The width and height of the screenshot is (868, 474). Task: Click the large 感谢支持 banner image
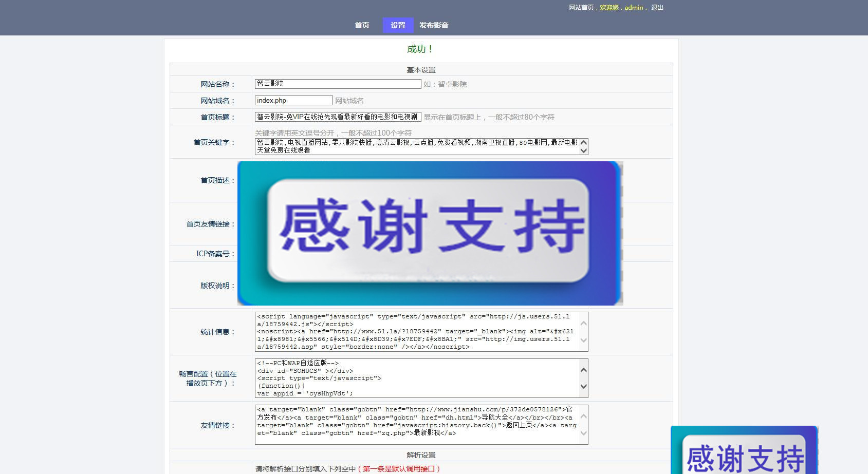click(430, 233)
